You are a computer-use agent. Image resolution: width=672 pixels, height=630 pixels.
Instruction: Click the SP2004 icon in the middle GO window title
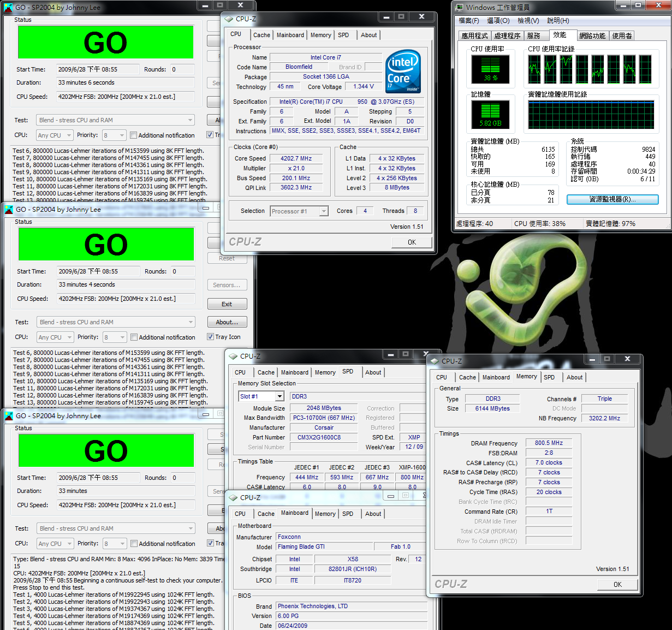pos(9,209)
